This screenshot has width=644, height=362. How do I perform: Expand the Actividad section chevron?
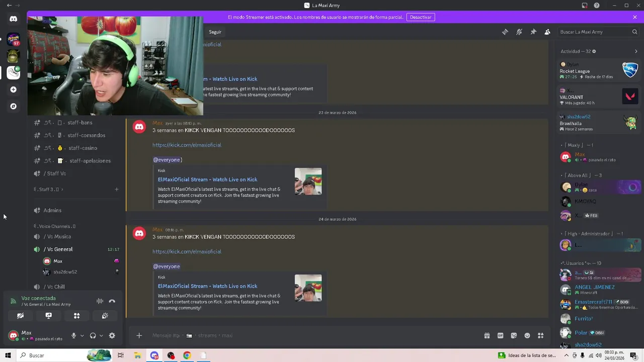pos(636,51)
